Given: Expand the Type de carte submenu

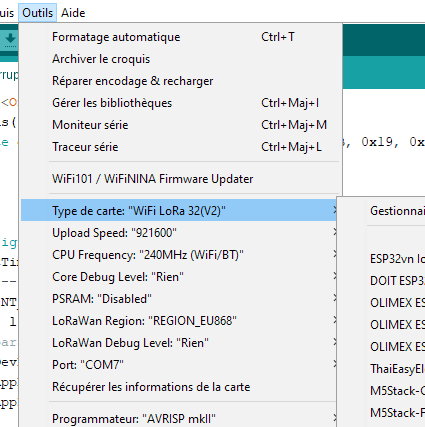Looking at the screenshot, I should pyautogui.click(x=180, y=211).
